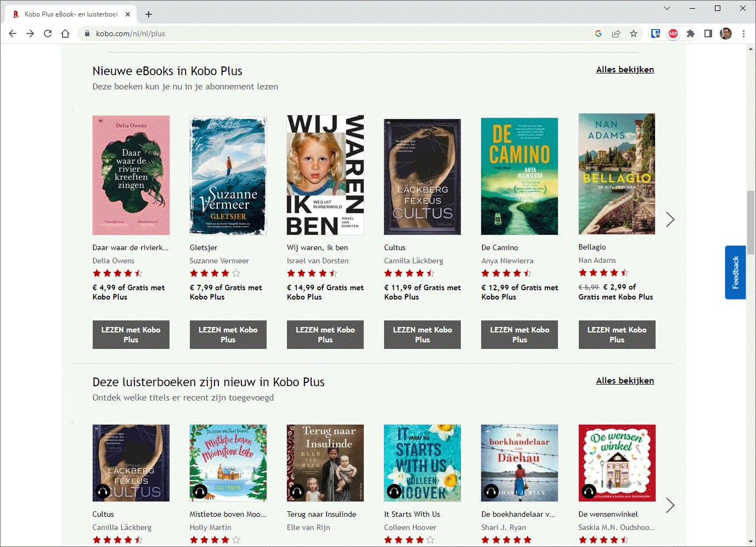Open author link Elle van Rijn
Screen dimensions: 756x547
tap(308, 527)
